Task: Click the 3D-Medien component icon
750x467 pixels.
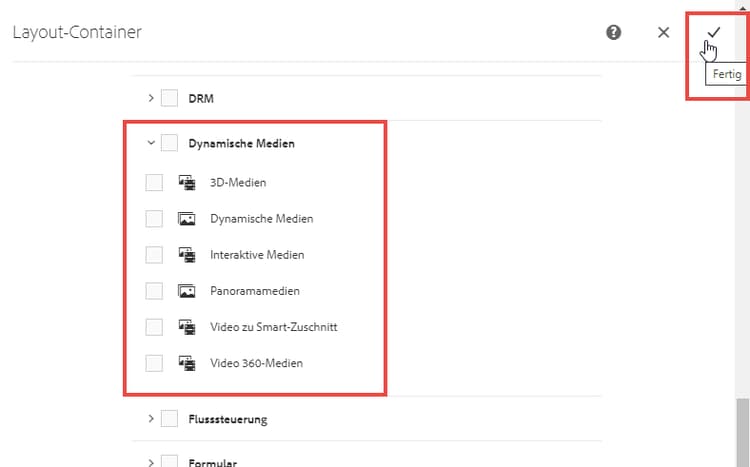Action: click(187, 182)
